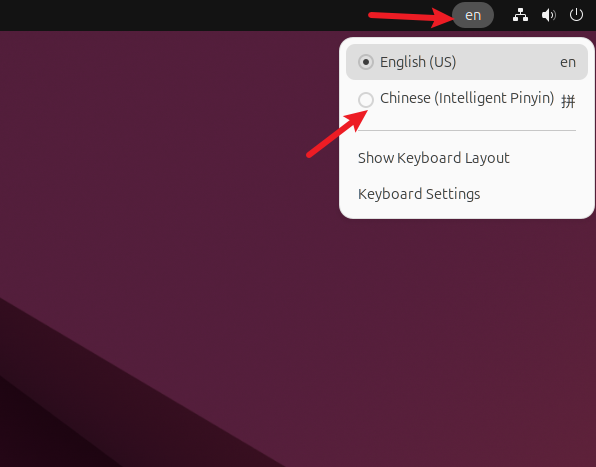This screenshot has width=596, height=467.
Task: Click the 拼 pinyin symbol in menu
Action: (x=568, y=101)
